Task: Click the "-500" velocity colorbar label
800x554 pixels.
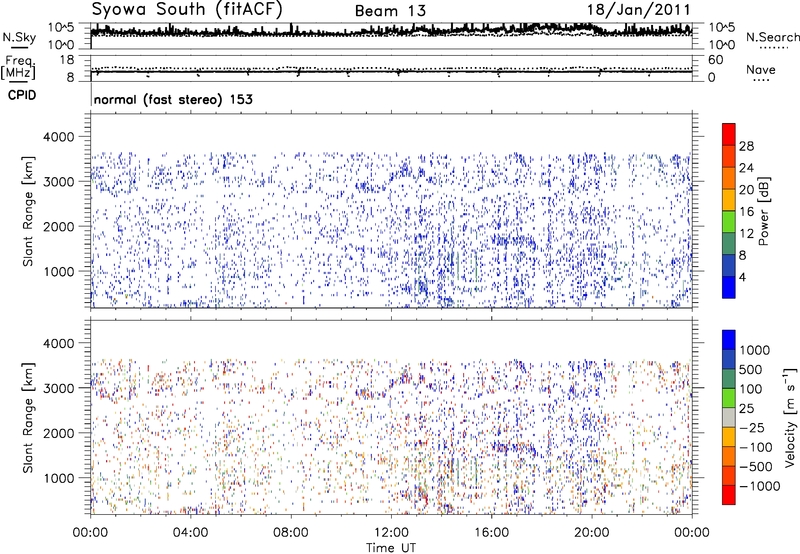Action: [x=756, y=467]
